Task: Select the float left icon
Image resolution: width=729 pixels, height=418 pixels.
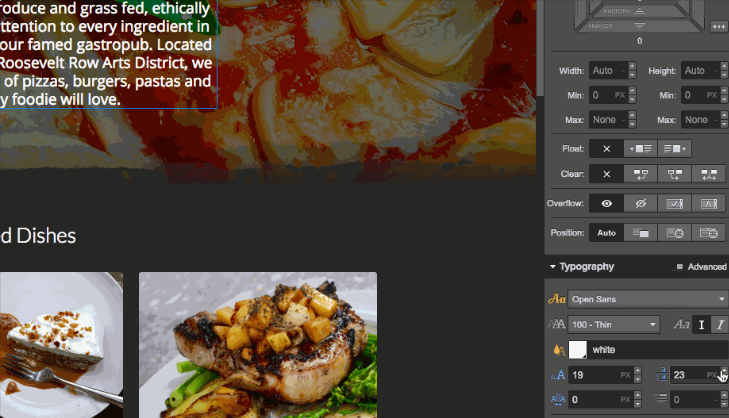Action: [640, 149]
